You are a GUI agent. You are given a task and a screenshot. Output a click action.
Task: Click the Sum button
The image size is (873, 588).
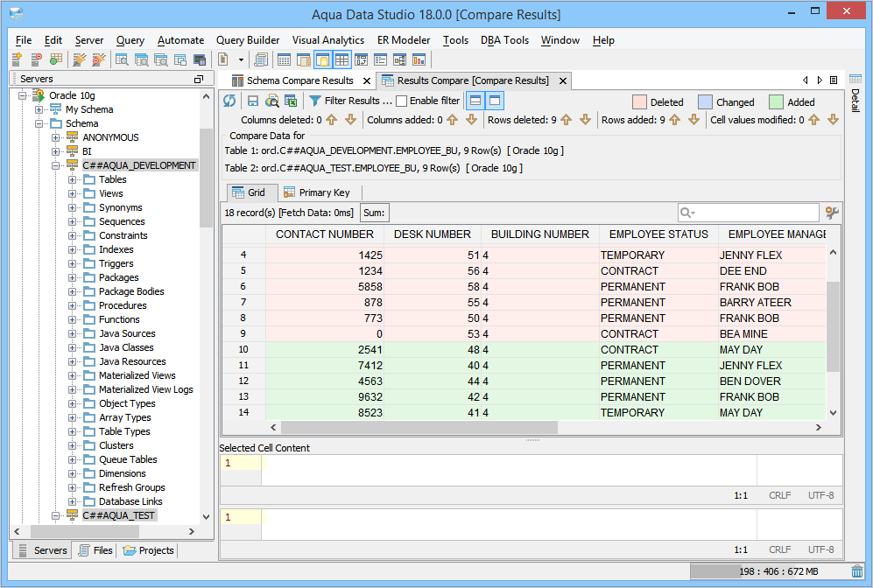(x=374, y=213)
